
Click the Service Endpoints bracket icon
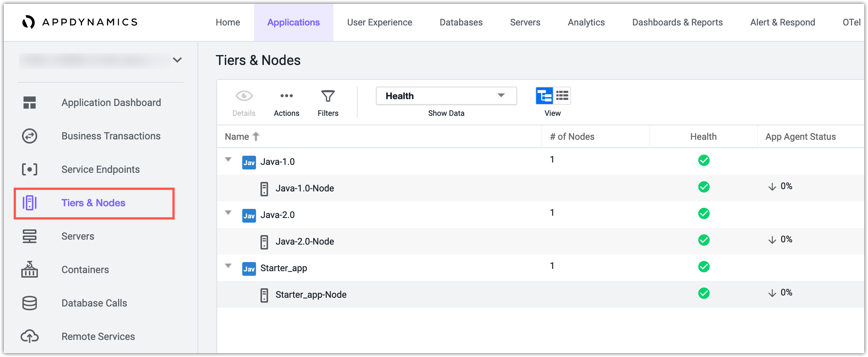(x=30, y=169)
